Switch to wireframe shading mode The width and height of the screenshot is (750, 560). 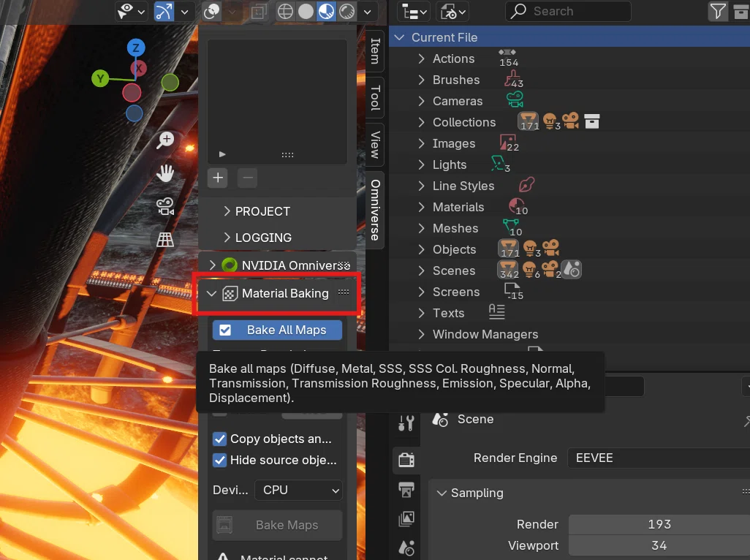[285, 12]
